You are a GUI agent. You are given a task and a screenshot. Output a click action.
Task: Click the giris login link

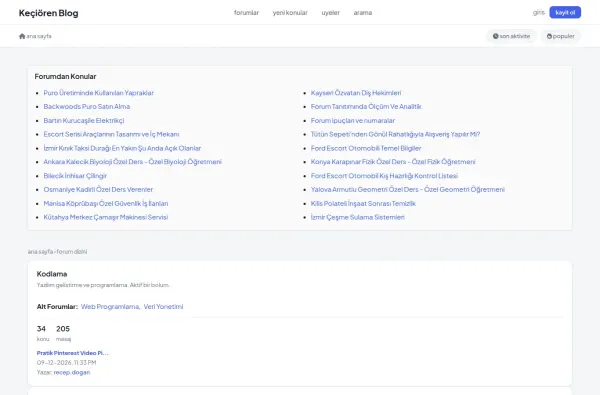tap(538, 12)
